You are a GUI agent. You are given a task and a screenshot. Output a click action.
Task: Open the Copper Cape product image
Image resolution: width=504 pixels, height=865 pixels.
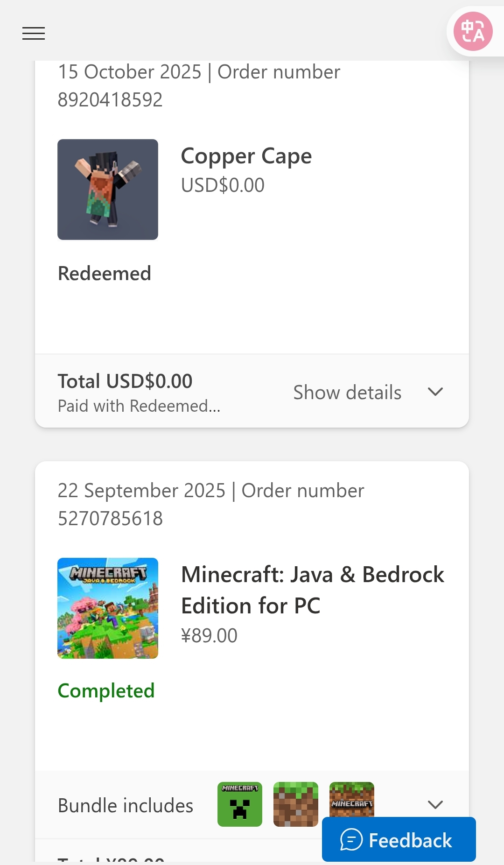point(108,190)
